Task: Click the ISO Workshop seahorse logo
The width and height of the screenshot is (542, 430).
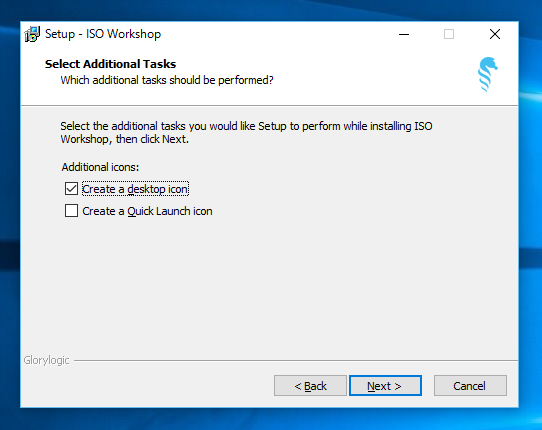Action: (487, 75)
